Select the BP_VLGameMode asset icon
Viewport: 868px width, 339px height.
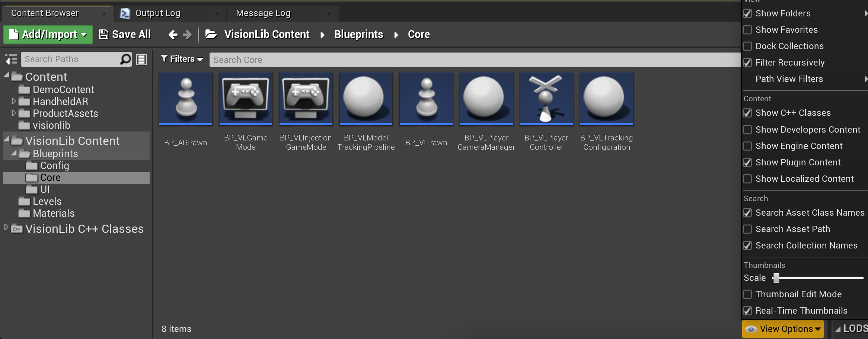point(246,98)
